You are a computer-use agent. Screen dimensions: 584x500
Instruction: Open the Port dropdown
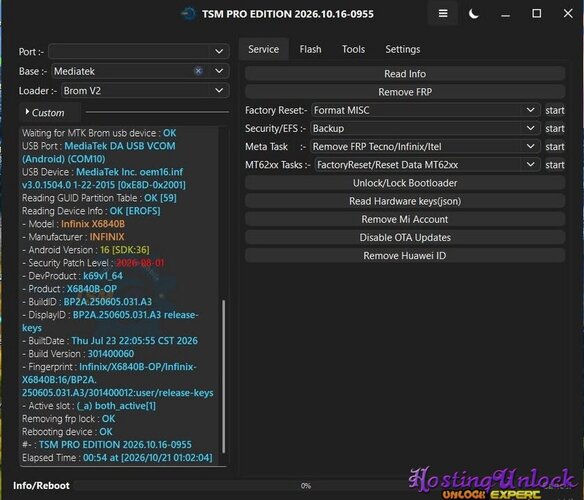click(139, 51)
